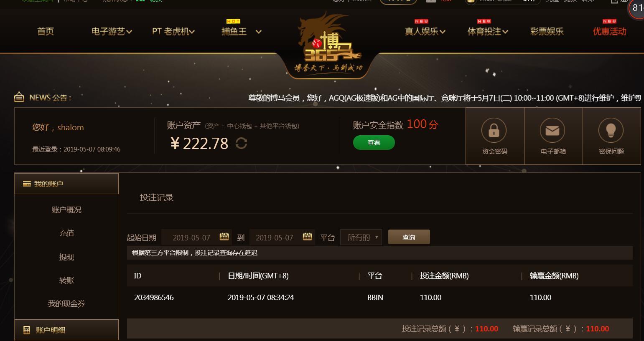The image size is (644, 341).
Task: Click the 博马365 horse logo
Action: click(328, 43)
